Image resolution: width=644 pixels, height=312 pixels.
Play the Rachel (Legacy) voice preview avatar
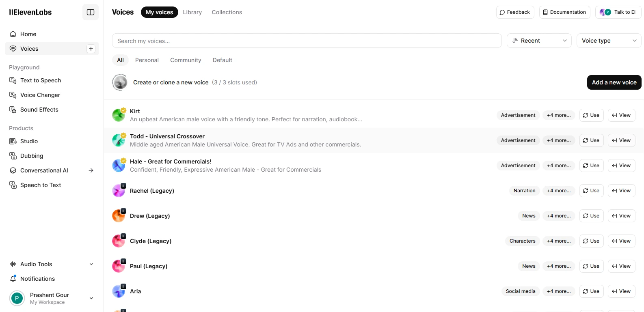119,191
